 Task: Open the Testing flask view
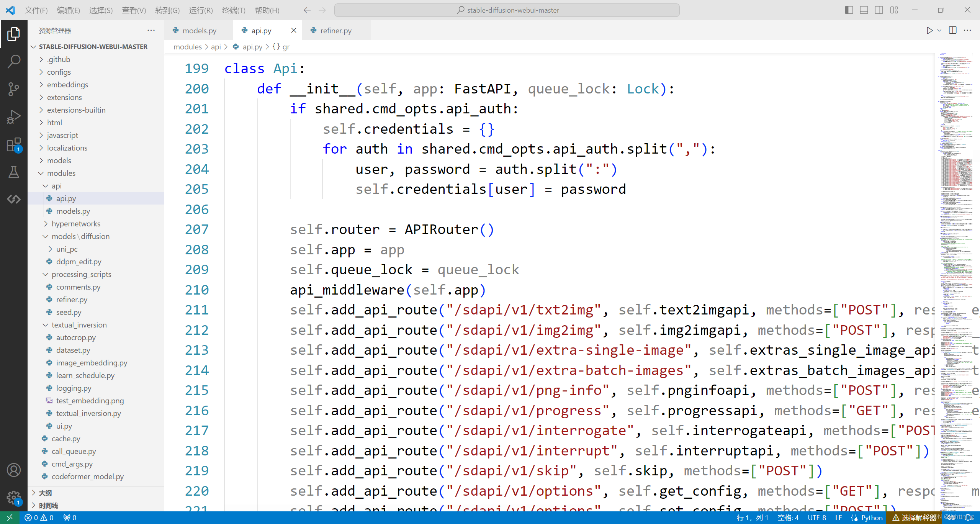click(14, 172)
